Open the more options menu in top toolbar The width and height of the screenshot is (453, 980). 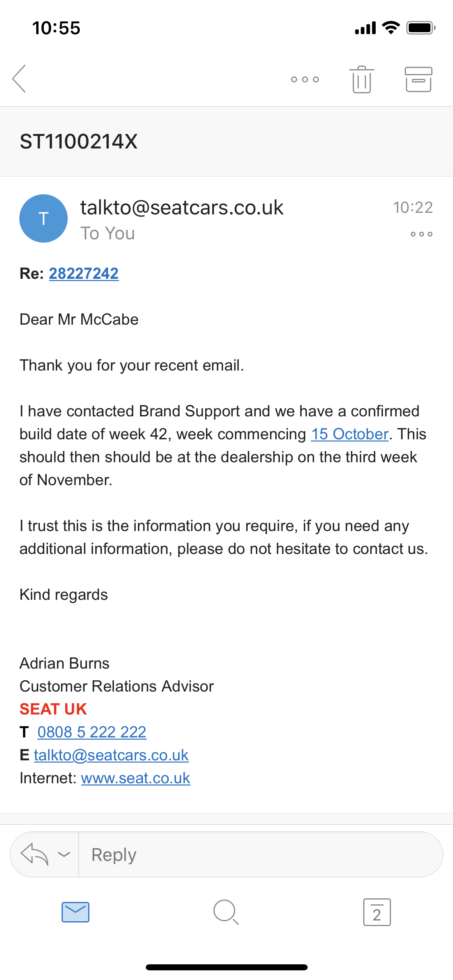point(305,79)
